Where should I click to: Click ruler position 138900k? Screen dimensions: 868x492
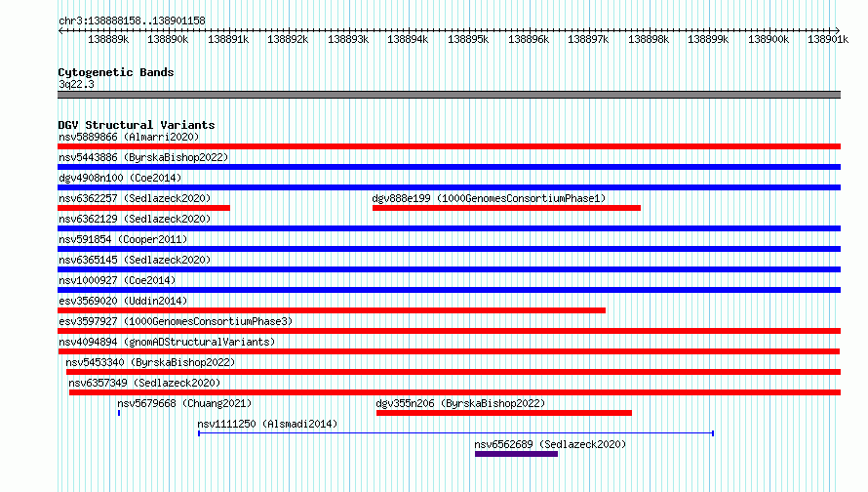click(769, 40)
